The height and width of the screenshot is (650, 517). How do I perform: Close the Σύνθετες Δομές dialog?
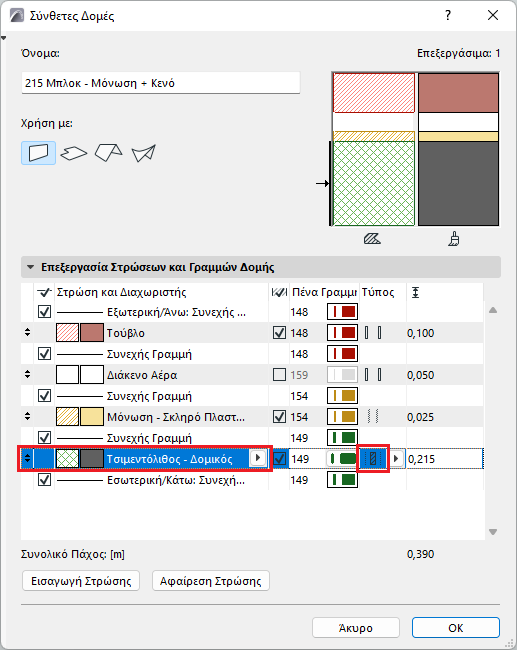click(x=493, y=15)
